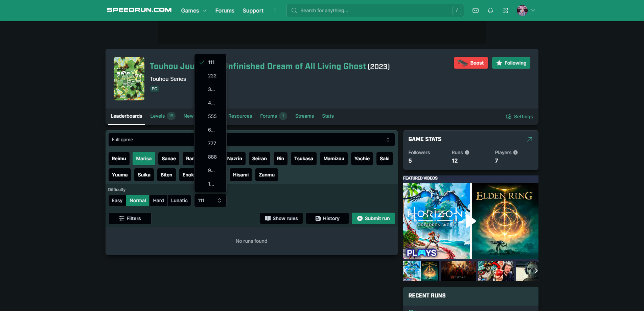Choose option 555 in the list
The width and height of the screenshot is (644, 311).
(x=210, y=116)
